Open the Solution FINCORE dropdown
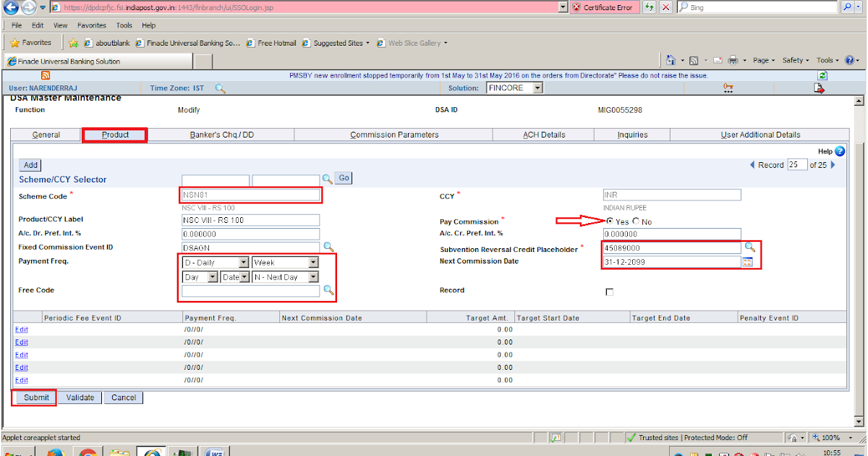 coord(539,88)
